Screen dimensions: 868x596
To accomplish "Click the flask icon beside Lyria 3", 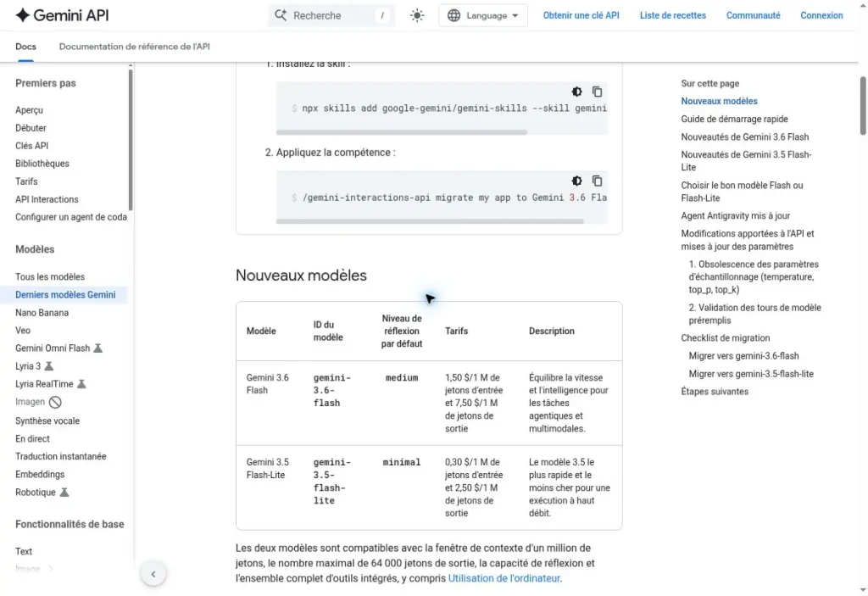I will point(48,366).
